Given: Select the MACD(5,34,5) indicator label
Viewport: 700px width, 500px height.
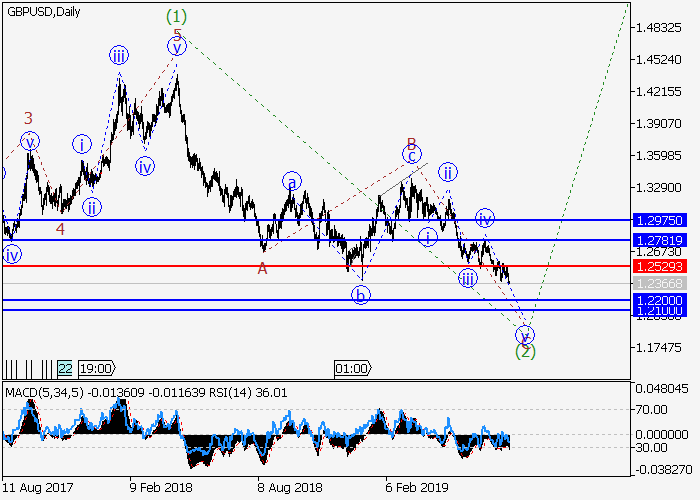Looking at the screenshot, I should click(x=41, y=393).
